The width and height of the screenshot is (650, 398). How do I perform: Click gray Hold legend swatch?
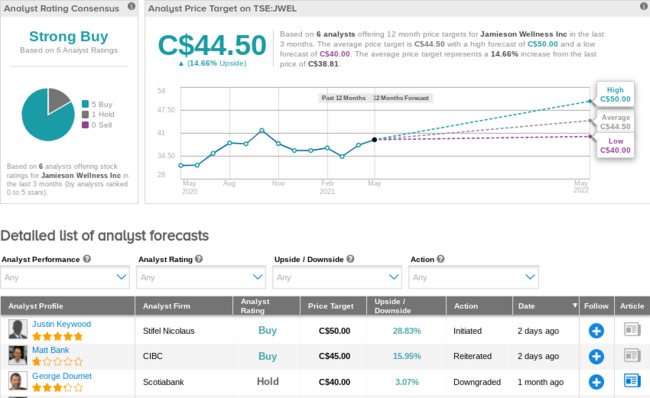tap(85, 114)
